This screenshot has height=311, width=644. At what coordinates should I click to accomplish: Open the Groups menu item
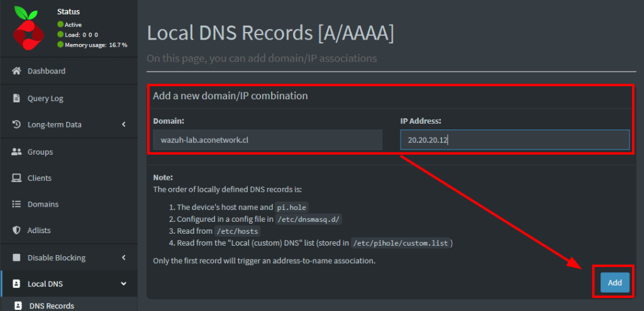(40, 151)
